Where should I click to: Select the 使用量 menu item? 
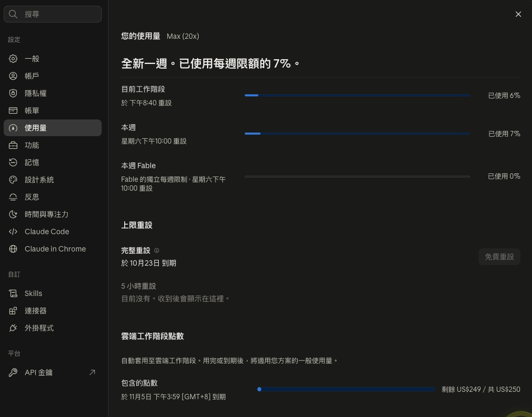(52, 128)
